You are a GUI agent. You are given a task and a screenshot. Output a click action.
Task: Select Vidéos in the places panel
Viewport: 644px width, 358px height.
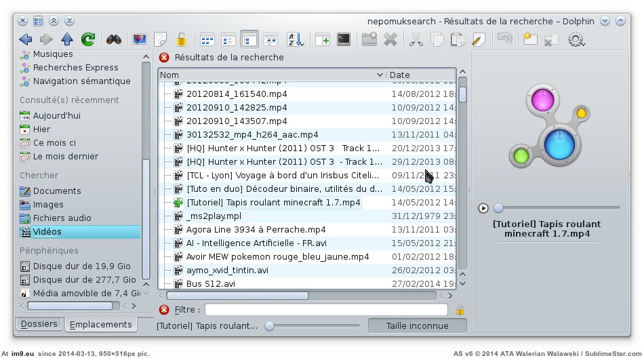tap(47, 232)
